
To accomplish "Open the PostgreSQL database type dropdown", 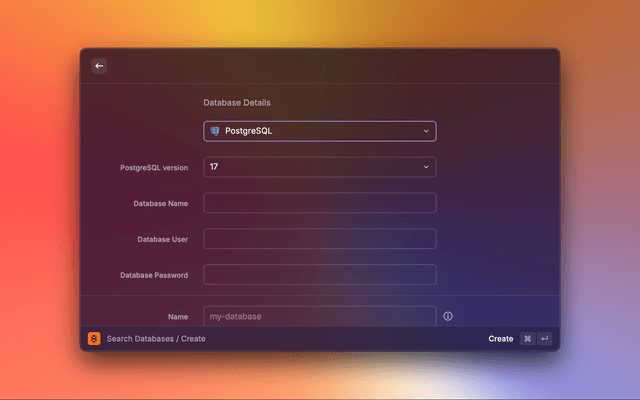I will [319, 131].
